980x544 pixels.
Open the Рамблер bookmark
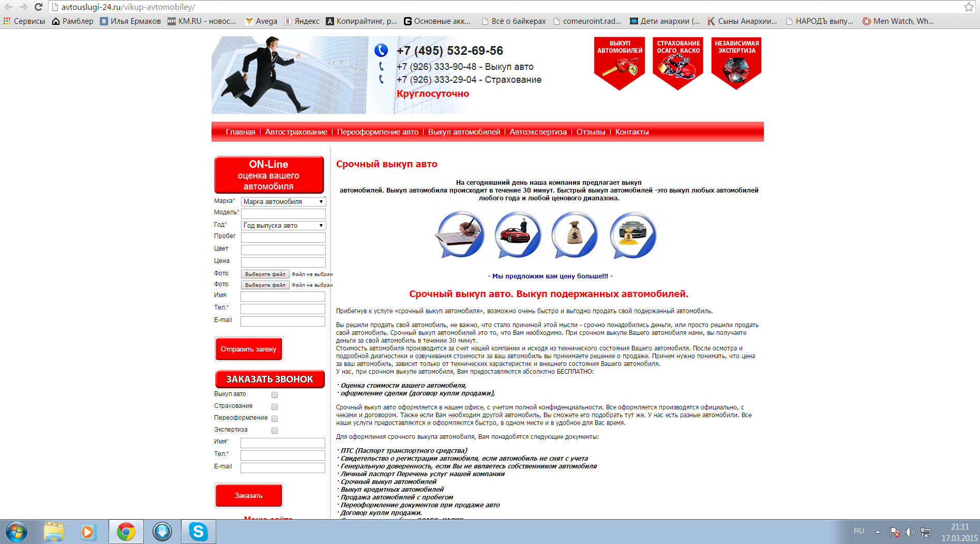click(73, 21)
